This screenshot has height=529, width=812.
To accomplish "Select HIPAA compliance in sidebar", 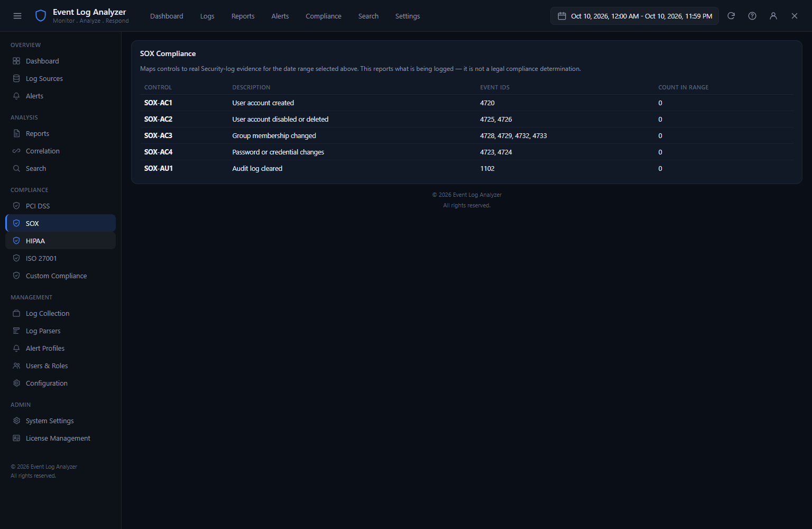I will pos(60,241).
